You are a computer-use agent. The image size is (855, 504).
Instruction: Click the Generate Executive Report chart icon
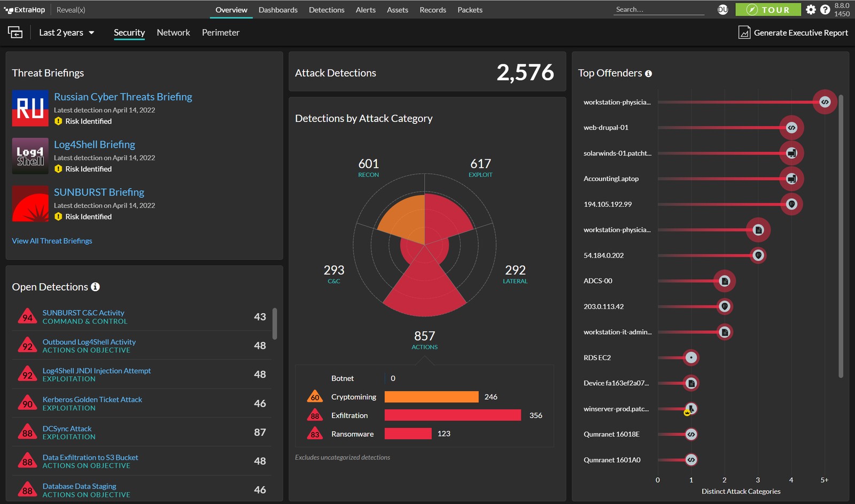(744, 33)
